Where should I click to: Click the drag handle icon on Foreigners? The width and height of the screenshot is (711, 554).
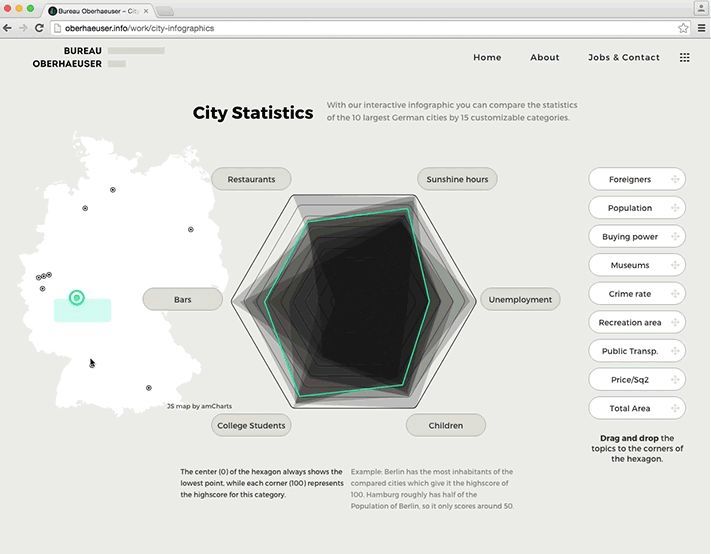pos(675,179)
